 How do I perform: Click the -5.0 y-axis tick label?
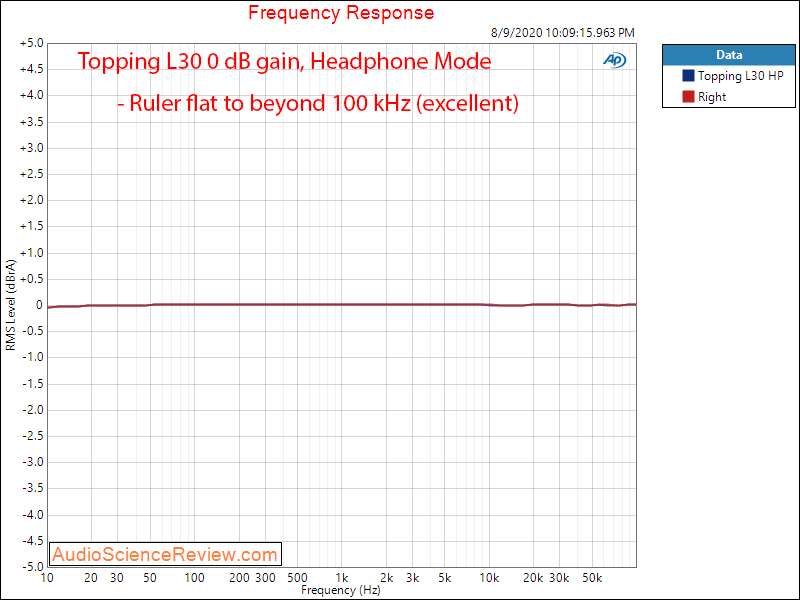(x=33, y=566)
